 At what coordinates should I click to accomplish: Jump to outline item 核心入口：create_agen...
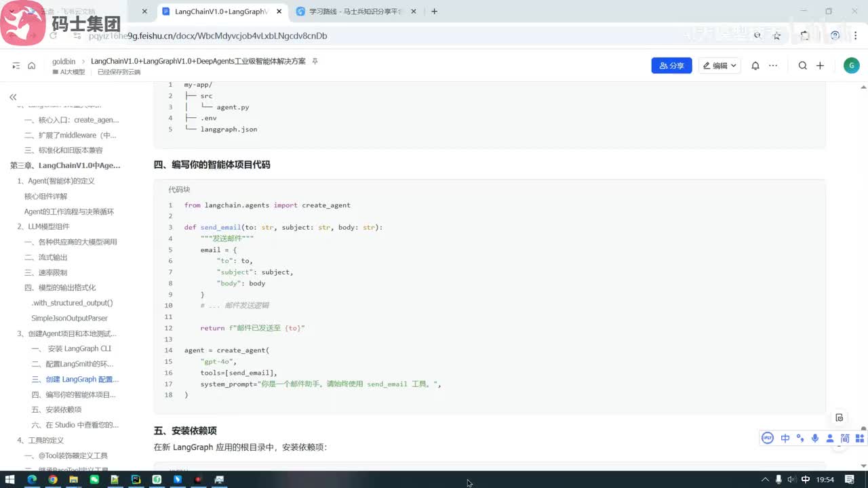pos(72,120)
